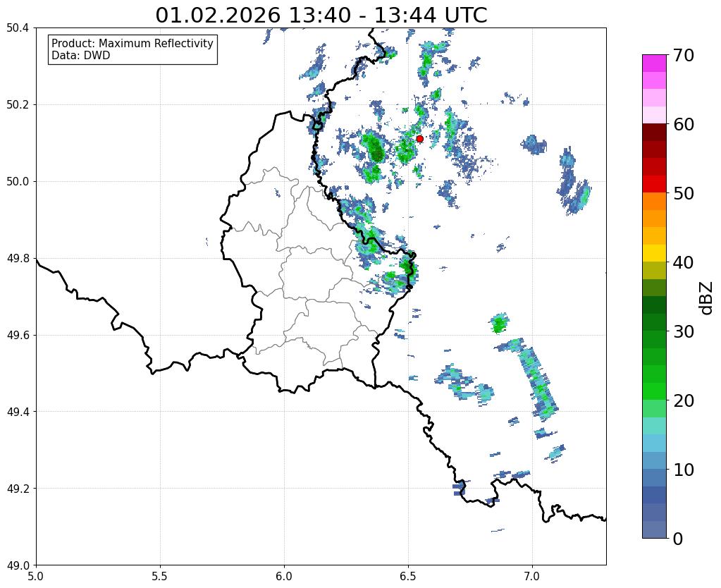Click the longitude axis label 6.0
721x588 pixels.
click(284, 576)
